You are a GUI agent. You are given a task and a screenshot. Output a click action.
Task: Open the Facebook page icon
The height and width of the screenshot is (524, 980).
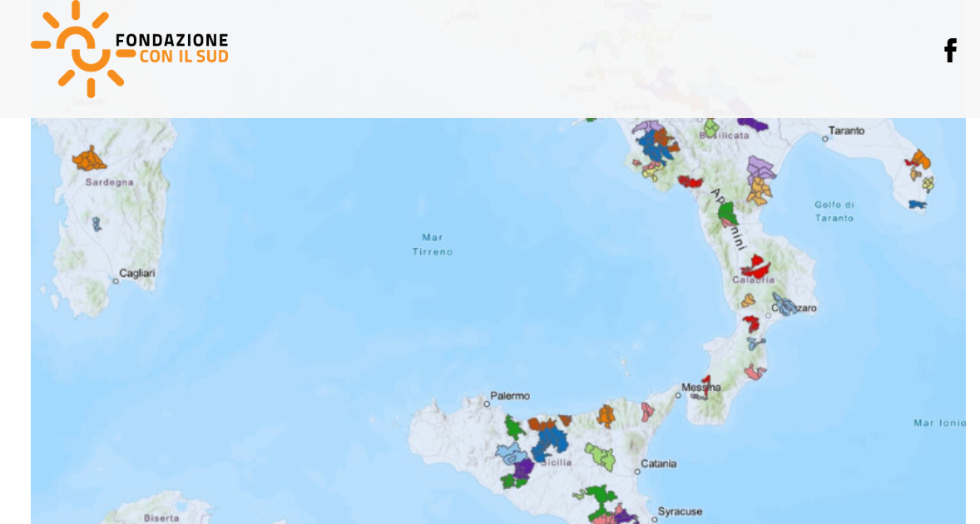[949, 51]
